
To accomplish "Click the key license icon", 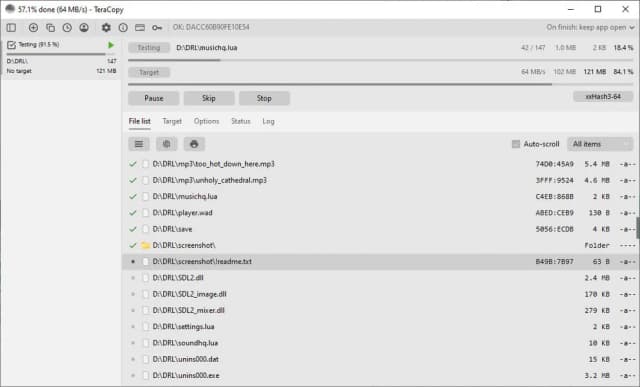I will coord(157,27).
